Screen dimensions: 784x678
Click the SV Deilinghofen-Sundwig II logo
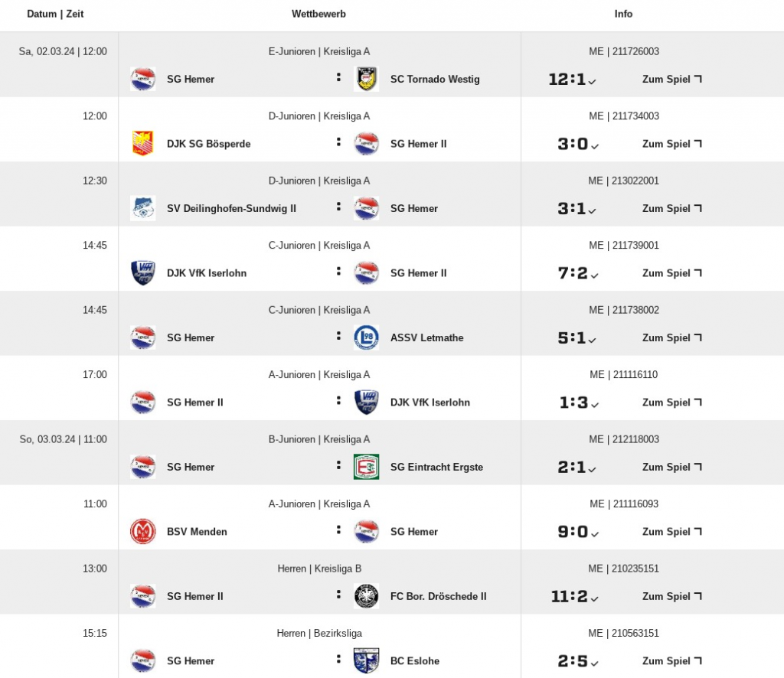142,208
